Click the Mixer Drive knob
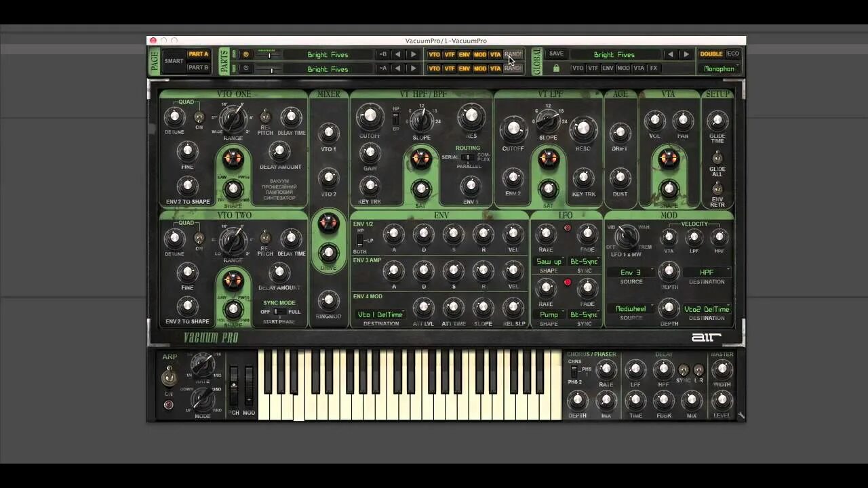Viewport: 868px width, 488px height. (329, 253)
